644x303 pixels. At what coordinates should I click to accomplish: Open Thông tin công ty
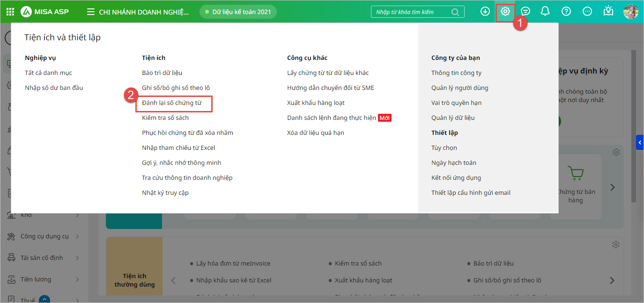click(457, 73)
